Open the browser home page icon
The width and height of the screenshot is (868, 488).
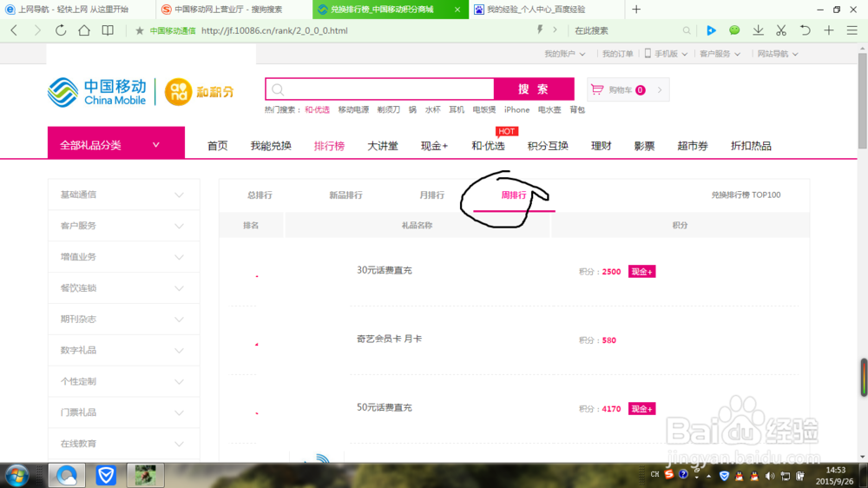[84, 30]
